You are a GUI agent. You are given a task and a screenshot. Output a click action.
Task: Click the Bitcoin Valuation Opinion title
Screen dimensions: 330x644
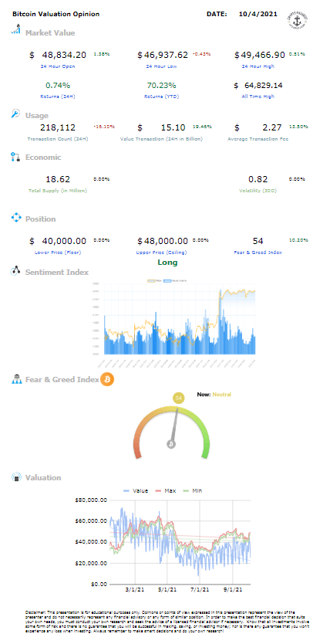(56, 14)
